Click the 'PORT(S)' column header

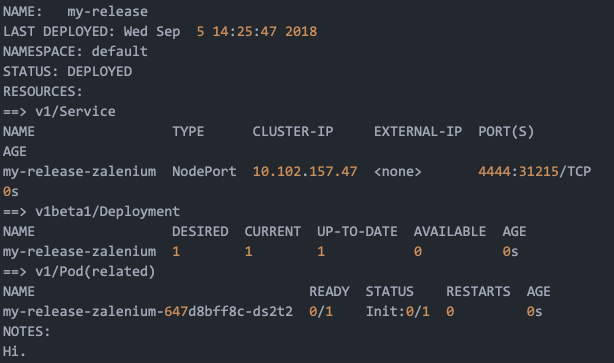tap(506, 132)
